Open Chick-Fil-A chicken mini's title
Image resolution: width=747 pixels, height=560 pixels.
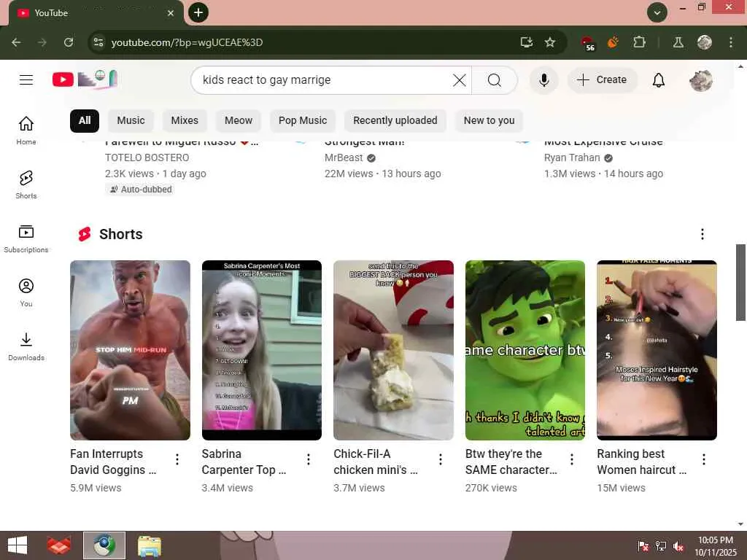point(376,462)
